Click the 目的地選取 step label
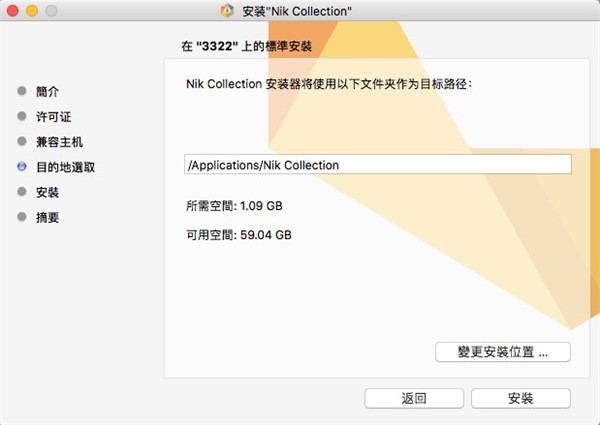Screen dimensions: 600x425 coord(65,167)
